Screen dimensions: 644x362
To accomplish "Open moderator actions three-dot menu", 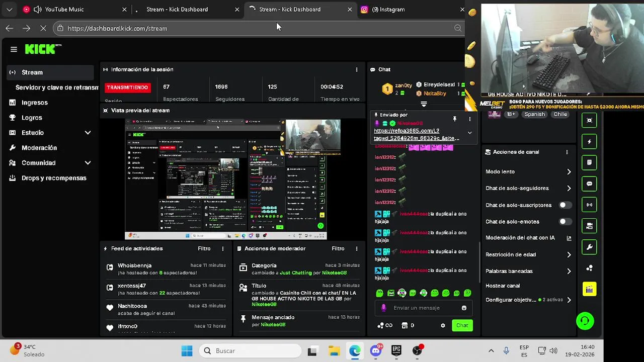I will click(x=357, y=248).
